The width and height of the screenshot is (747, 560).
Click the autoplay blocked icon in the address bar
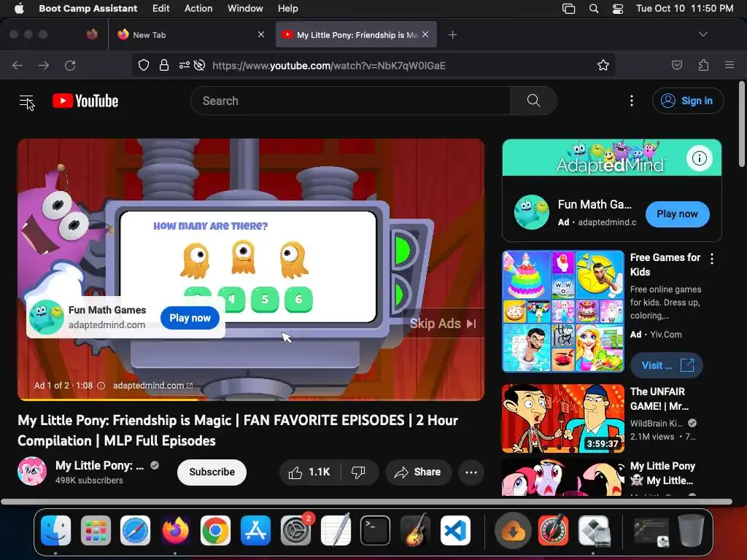coord(200,65)
